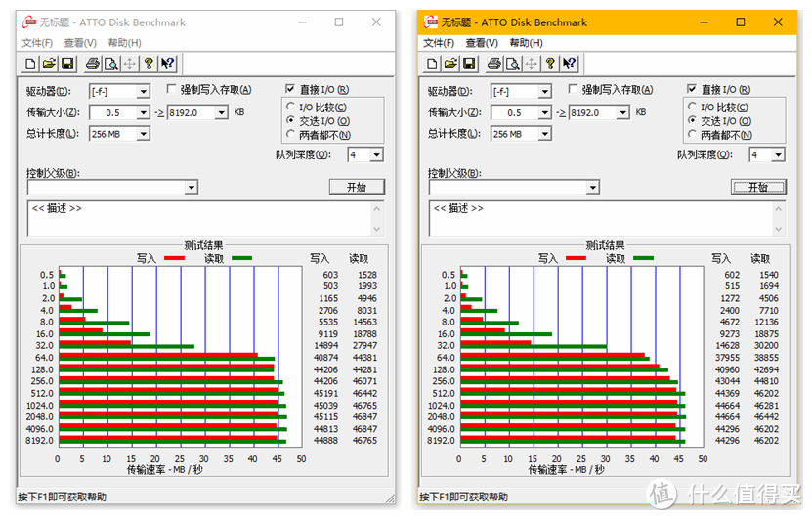Click the context help pointer icon in right window
Image resolution: width=812 pixels, height=520 pixels.
[x=569, y=64]
